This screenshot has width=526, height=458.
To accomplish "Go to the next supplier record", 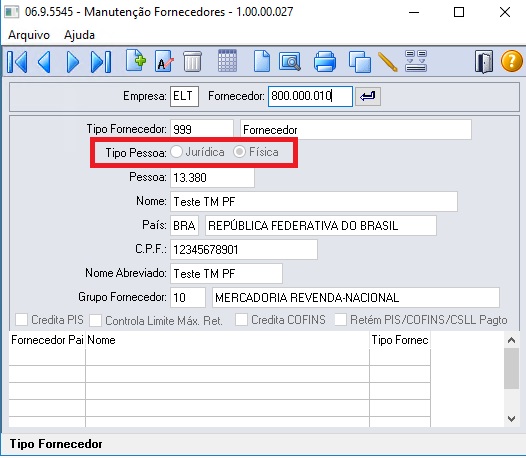I will (72, 62).
